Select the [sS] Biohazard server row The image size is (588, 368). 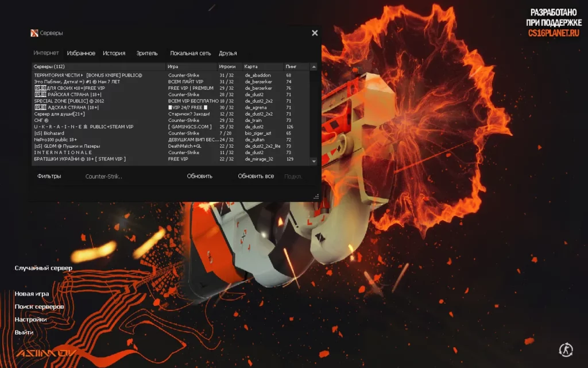tap(98, 133)
